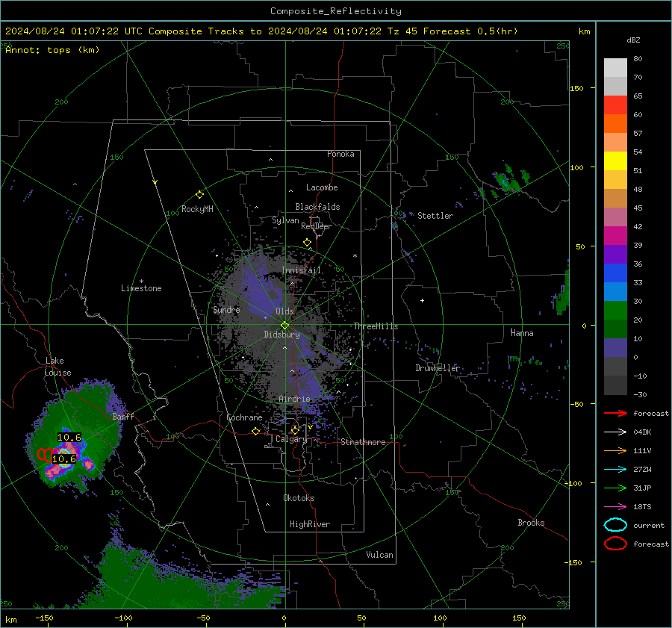This screenshot has height=628, width=672.
Task: Click the ThreeHills city label
Action: (x=376, y=326)
